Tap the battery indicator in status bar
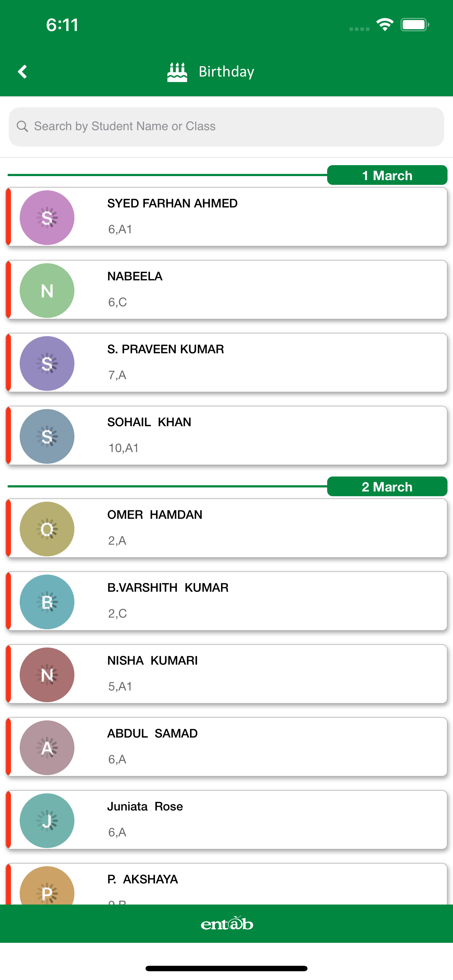Viewport: 453px width, 980px height. point(415,25)
